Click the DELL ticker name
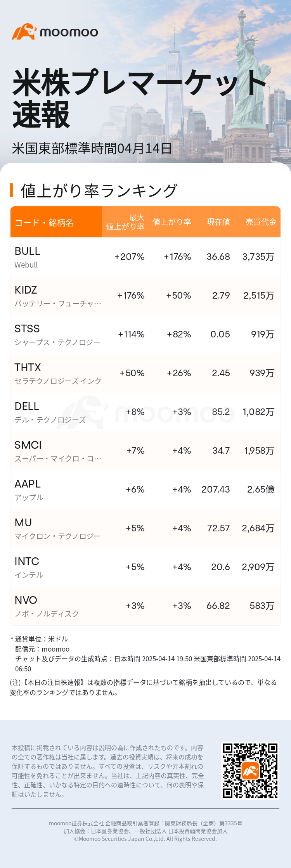 (x=27, y=406)
